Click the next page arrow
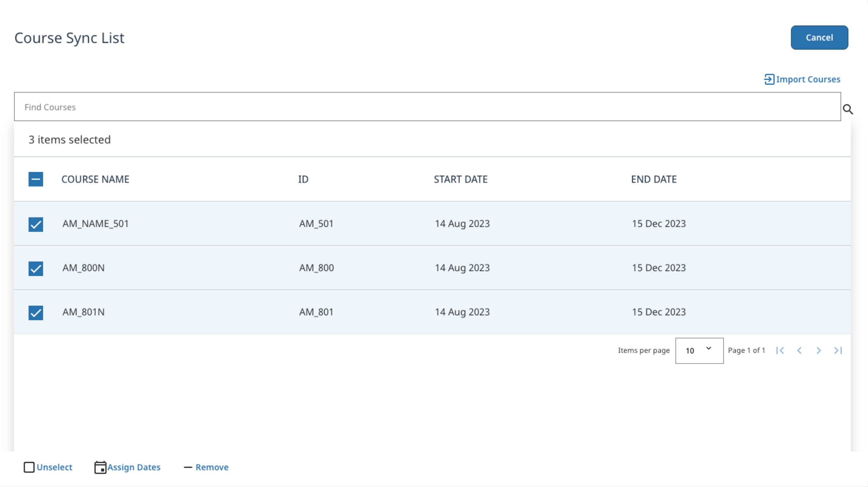The image size is (868, 487). click(x=819, y=350)
